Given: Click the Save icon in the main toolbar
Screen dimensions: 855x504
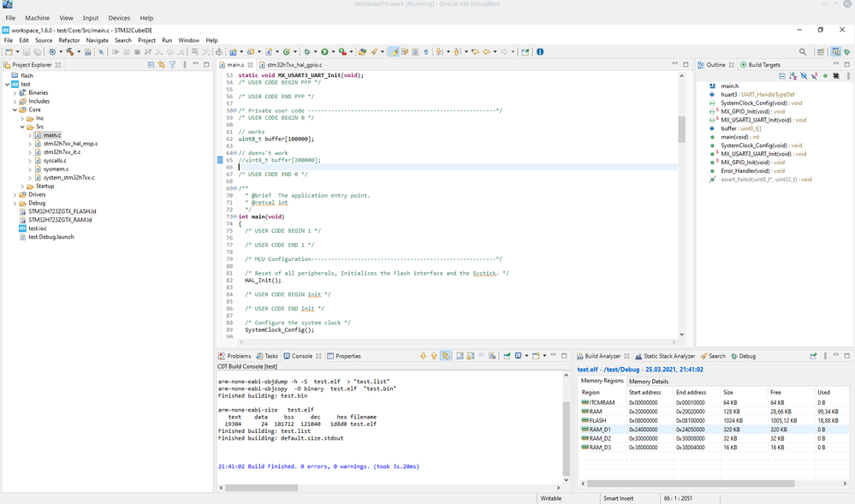Looking at the screenshot, I should [x=27, y=52].
